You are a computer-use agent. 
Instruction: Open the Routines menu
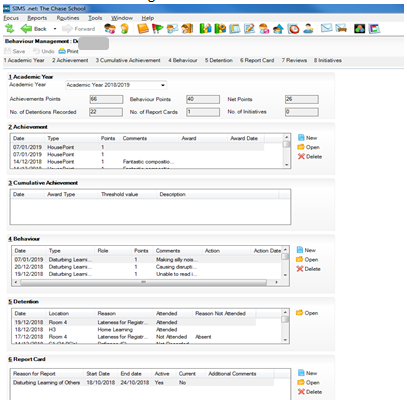68,18
